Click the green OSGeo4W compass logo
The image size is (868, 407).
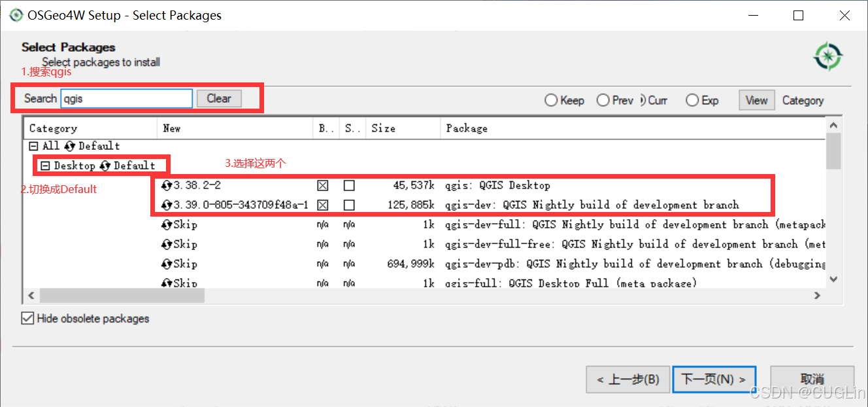(x=827, y=57)
